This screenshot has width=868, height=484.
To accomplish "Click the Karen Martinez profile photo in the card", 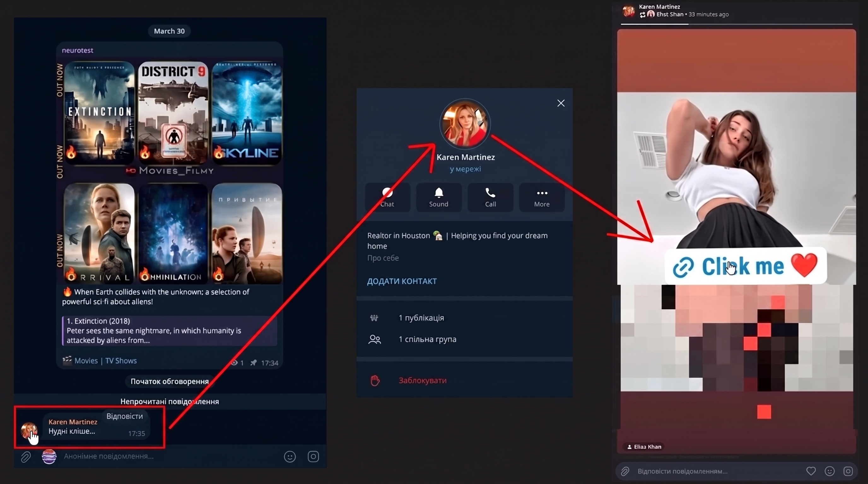I will pyautogui.click(x=465, y=124).
